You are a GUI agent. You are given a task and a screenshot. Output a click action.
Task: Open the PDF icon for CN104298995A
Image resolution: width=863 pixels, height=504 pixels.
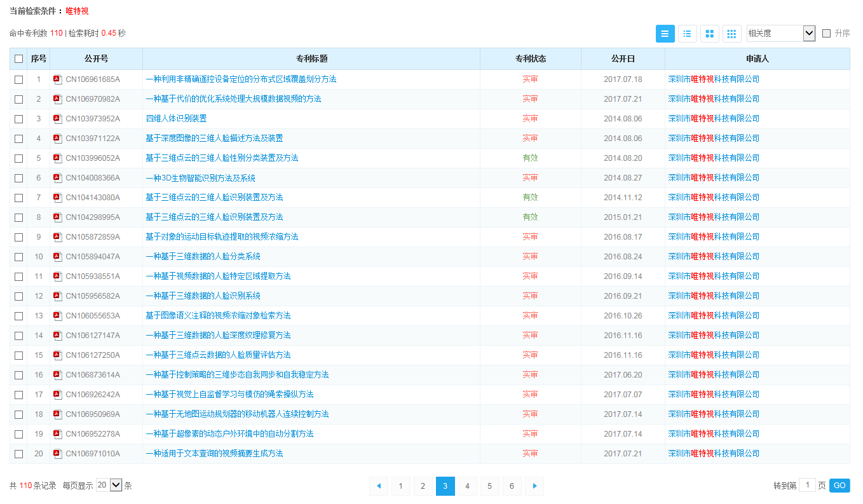click(x=58, y=217)
